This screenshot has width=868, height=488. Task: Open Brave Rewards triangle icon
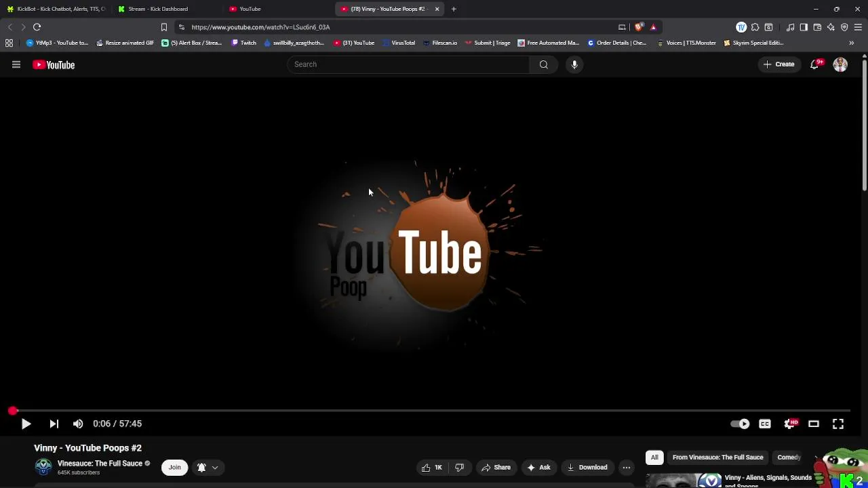[653, 27]
